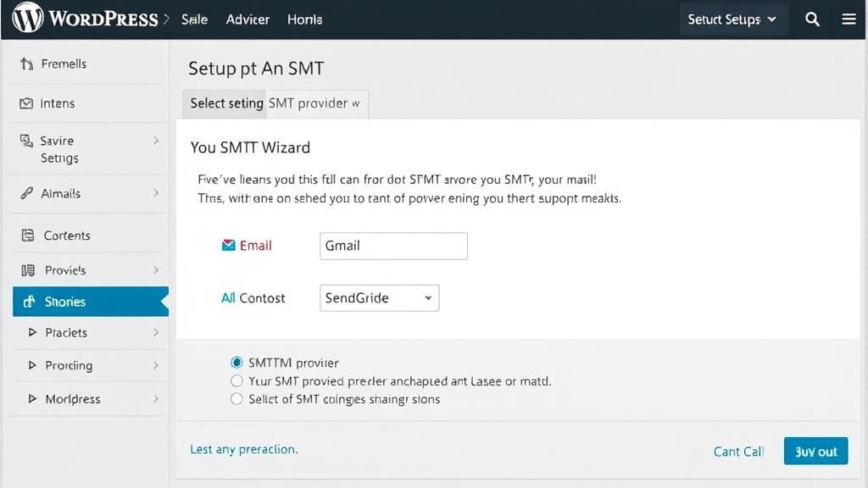
Task: Open the SendGride dropdown
Action: coord(378,298)
